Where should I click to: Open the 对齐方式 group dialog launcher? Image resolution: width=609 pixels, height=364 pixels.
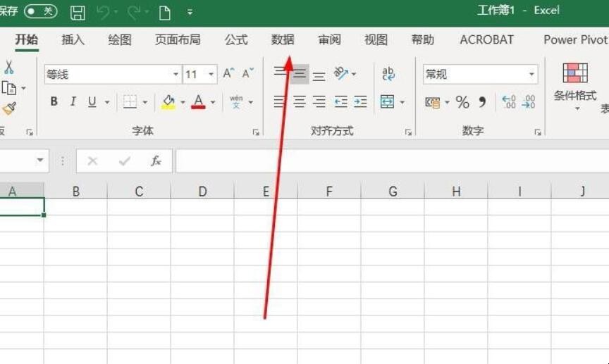(408, 133)
